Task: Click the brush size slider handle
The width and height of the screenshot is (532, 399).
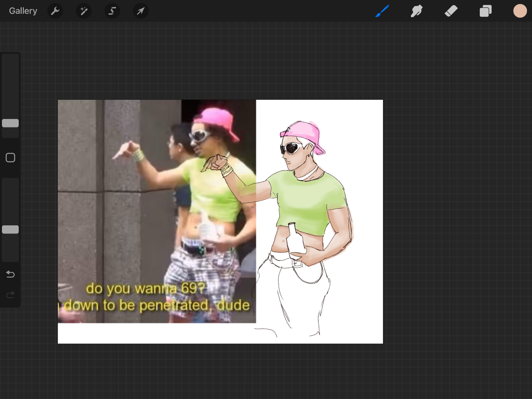Action: (10, 123)
